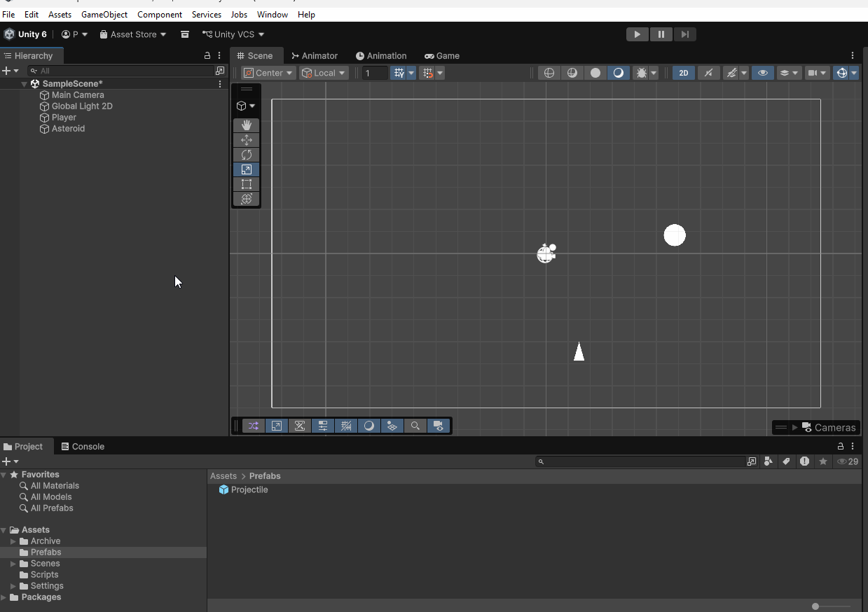The height and width of the screenshot is (612, 868).
Task: Open the Local rotation dropdown
Action: (x=324, y=73)
